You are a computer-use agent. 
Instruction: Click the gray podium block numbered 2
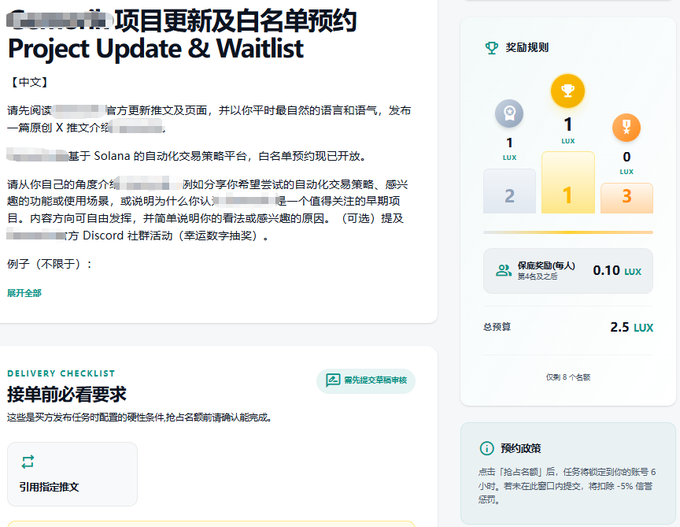[509, 191]
